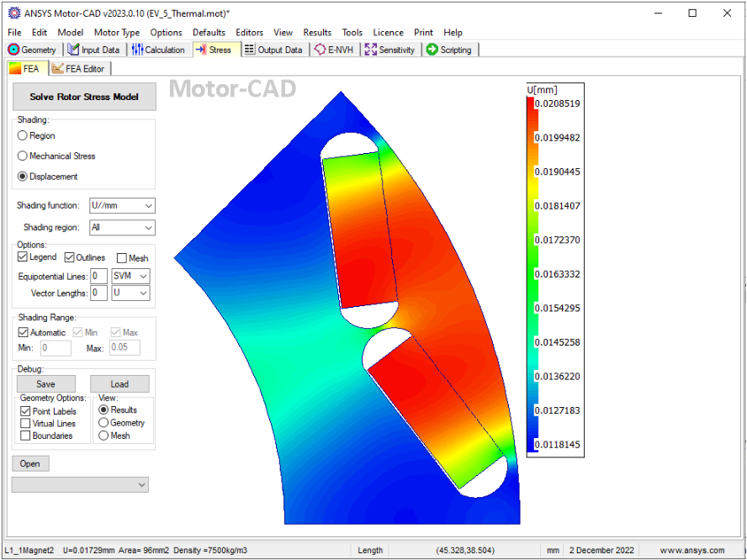Open the Help menu
Viewport: 747px width, 560px height.
(453, 33)
